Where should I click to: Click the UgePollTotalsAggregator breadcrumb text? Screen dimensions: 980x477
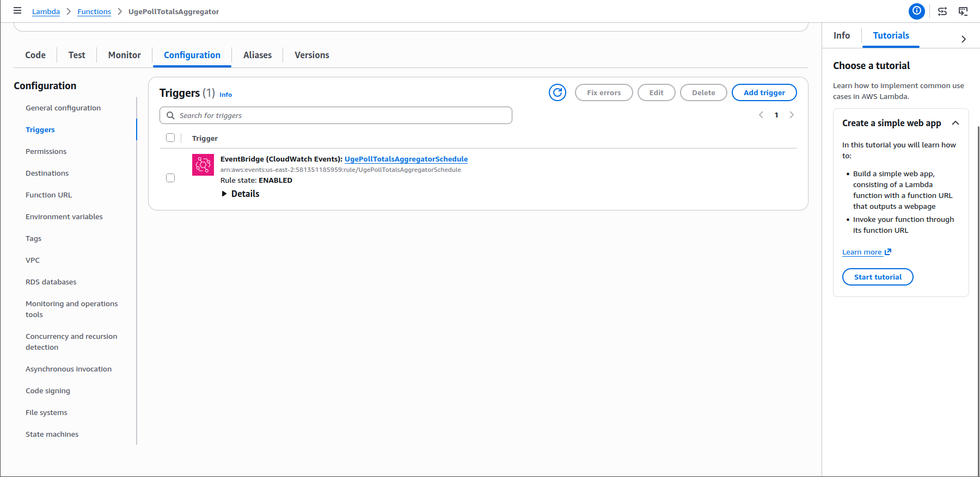pyautogui.click(x=174, y=11)
